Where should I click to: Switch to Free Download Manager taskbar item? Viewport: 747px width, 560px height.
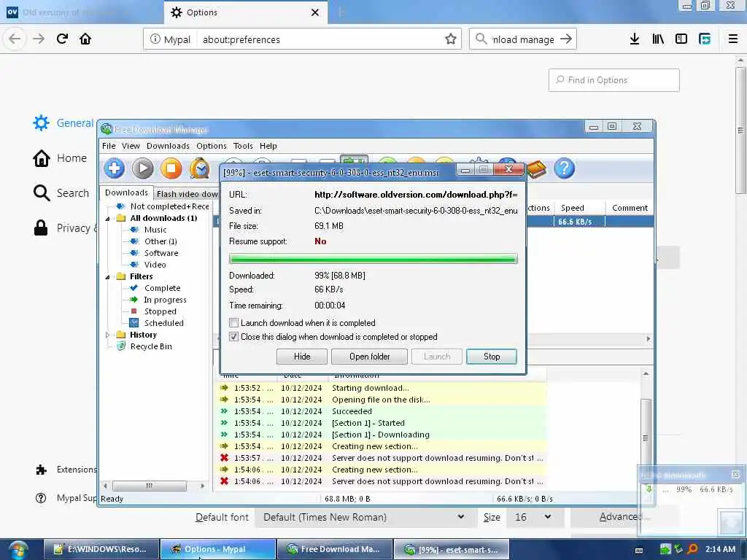point(334,550)
